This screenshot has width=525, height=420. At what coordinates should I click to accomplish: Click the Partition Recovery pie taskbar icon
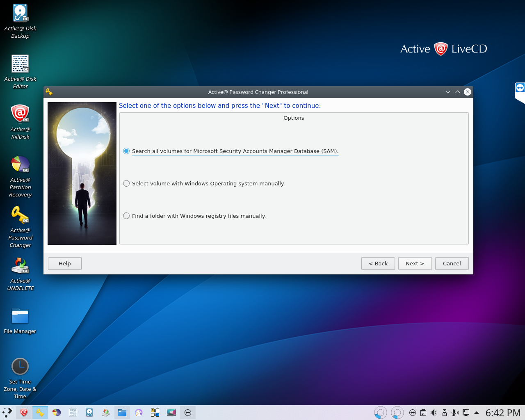57,413
